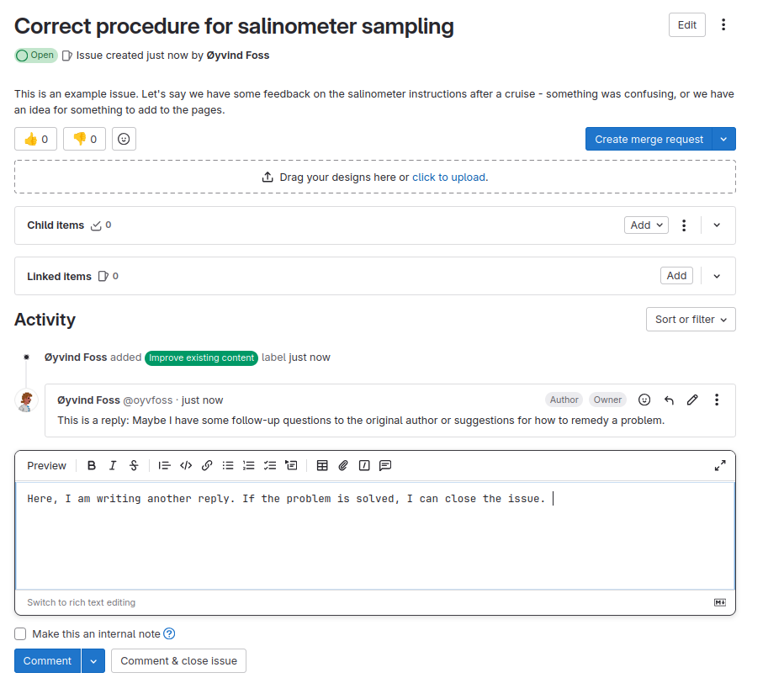Open issue actions kebab menu beside Edit
The height and width of the screenshot is (678, 784).
[723, 25]
